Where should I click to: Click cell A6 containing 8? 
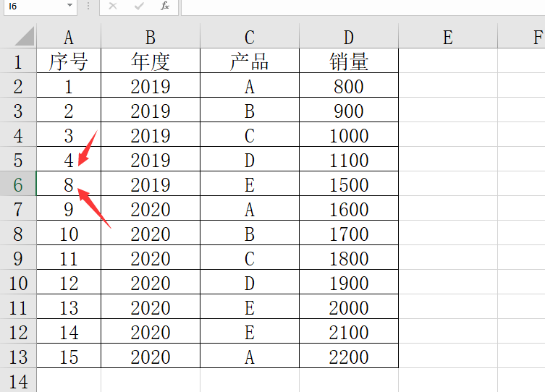pyautogui.click(x=69, y=184)
